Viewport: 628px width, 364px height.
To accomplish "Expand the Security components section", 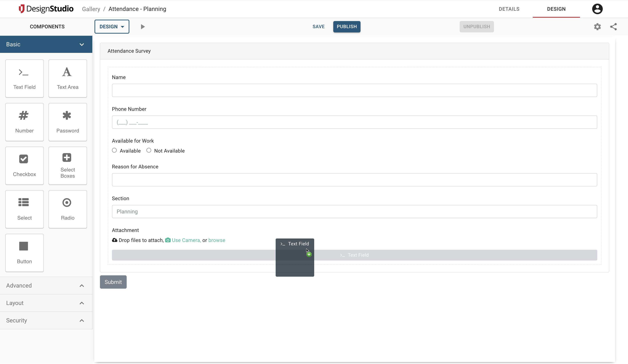I will [46, 320].
